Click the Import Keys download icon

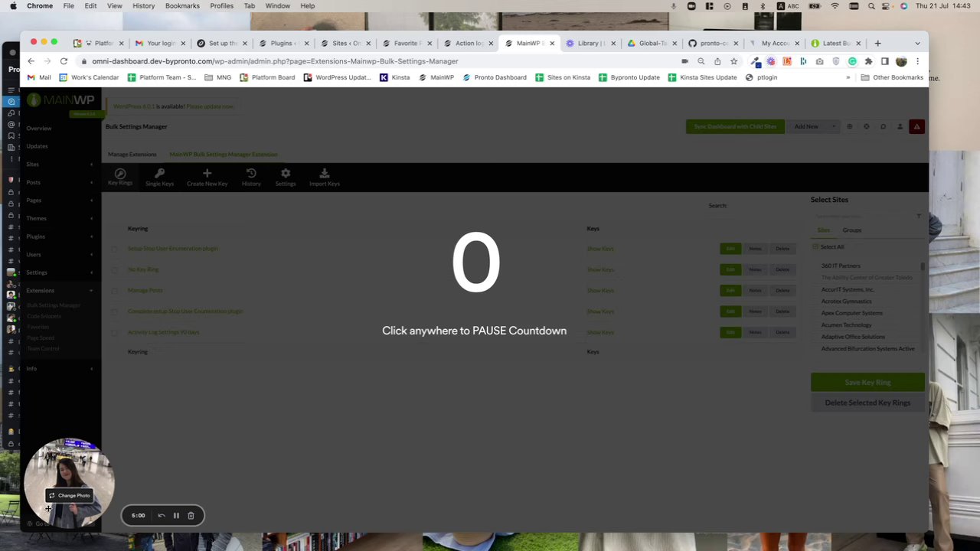coord(325,174)
